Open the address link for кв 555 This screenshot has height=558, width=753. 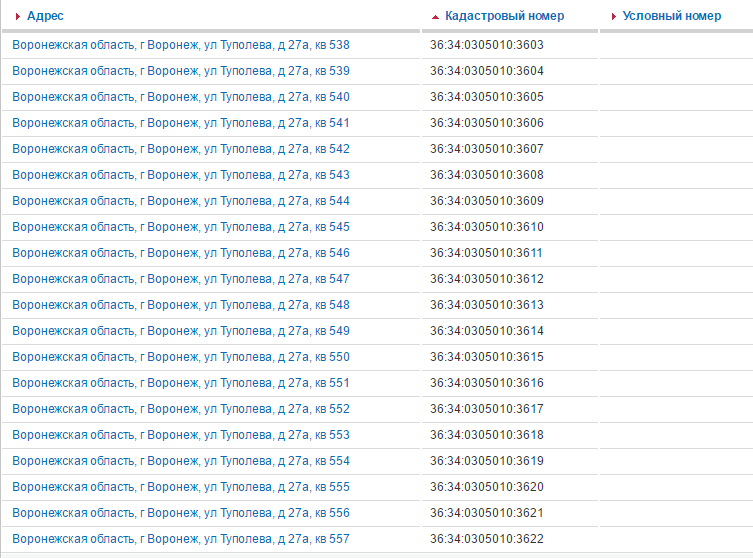(181, 487)
